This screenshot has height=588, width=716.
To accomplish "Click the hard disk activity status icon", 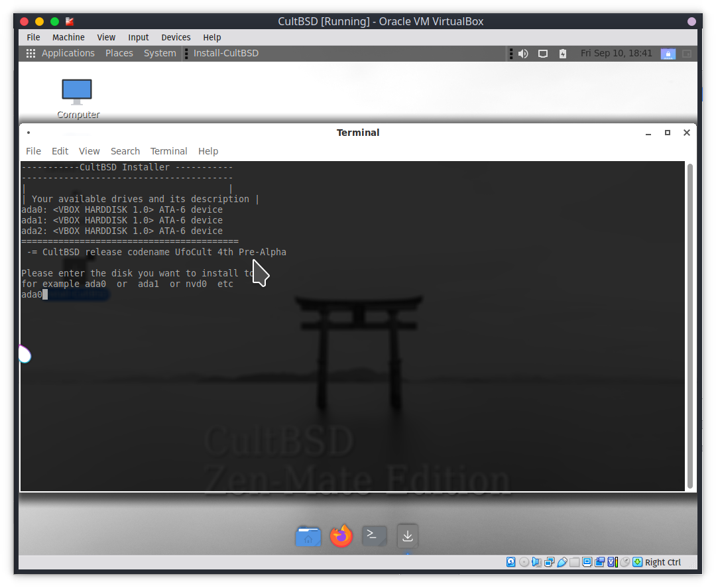I will click(x=511, y=562).
